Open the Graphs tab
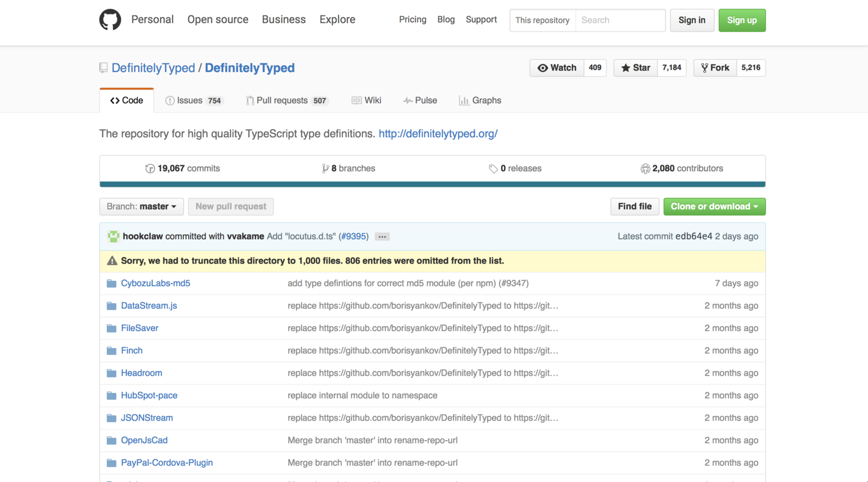The width and height of the screenshot is (868, 482). pyautogui.click(x=480, y=100)
